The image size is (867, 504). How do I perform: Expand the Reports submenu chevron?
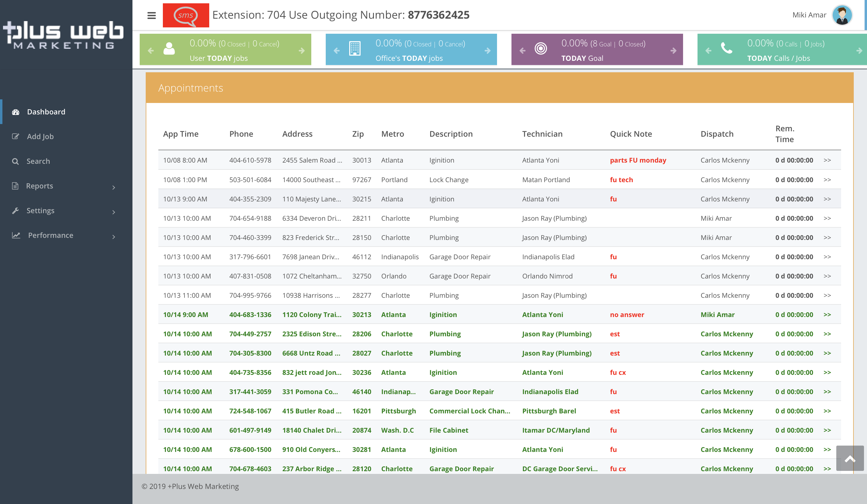(114, 188)
